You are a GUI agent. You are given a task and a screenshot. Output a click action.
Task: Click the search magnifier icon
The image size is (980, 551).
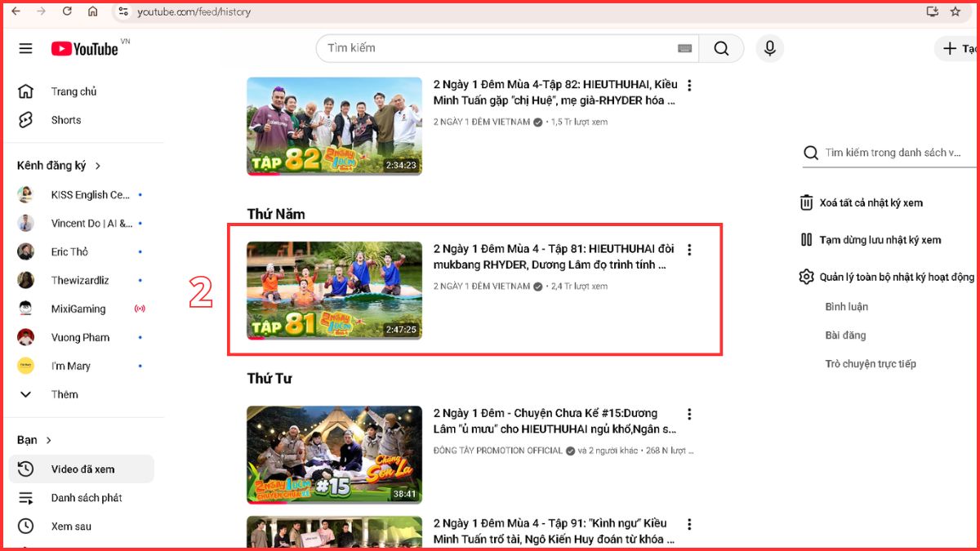pos(721,48)
